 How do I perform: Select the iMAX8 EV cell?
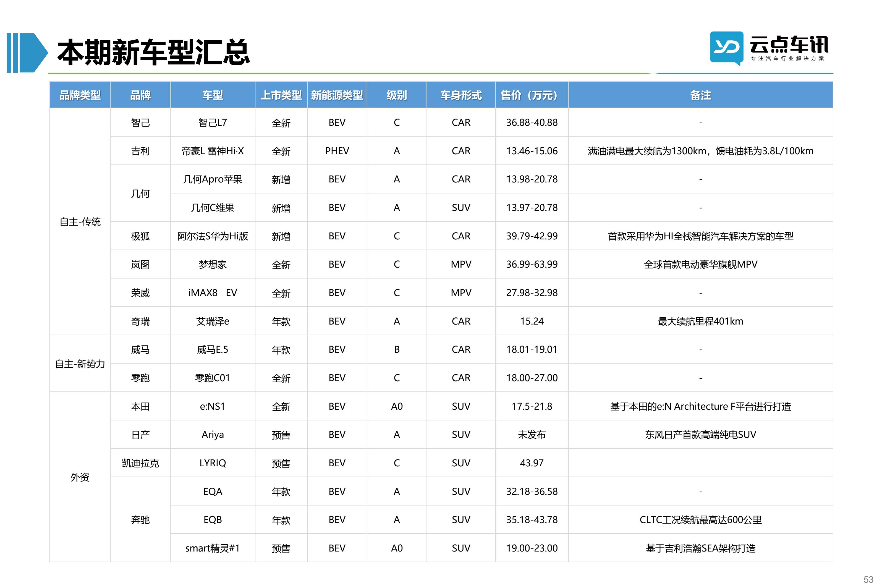pos(213,293)
